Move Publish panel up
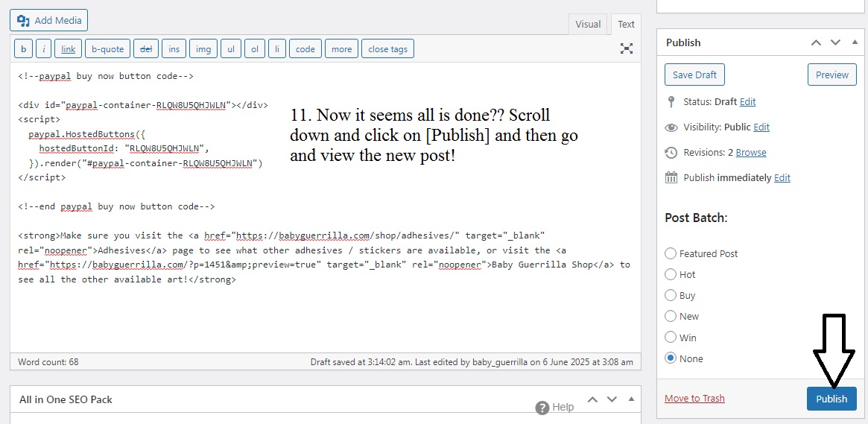Screen dimensions: 868x424 coord(816,42)
